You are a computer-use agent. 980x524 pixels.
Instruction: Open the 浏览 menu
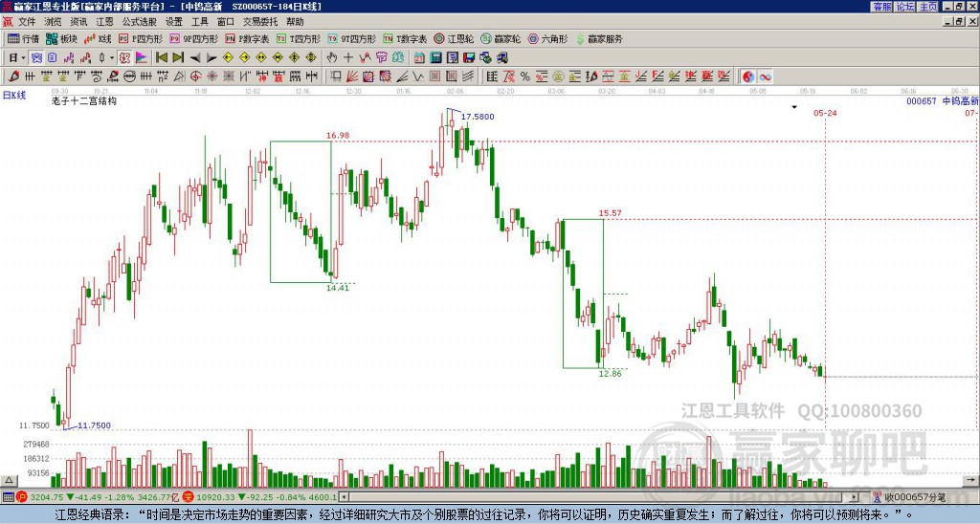point(53,22)
